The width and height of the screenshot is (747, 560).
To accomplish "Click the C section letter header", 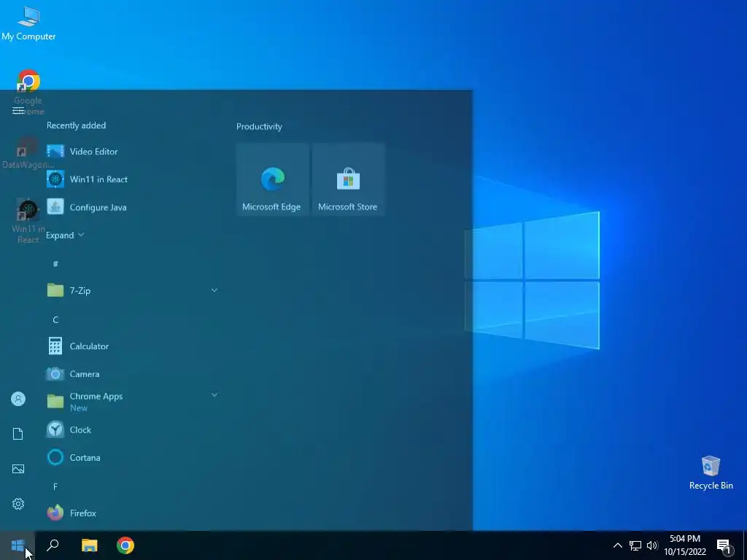I will (55, 319).
